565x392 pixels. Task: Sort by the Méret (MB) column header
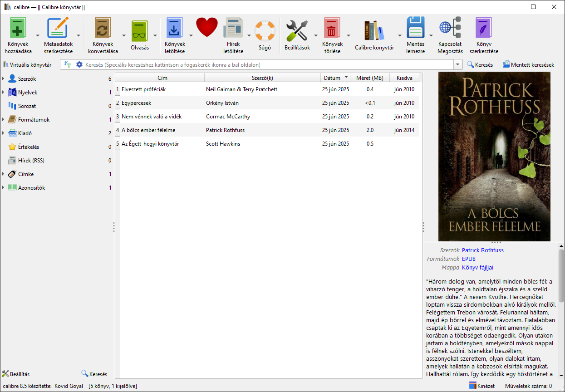point(370,78)
